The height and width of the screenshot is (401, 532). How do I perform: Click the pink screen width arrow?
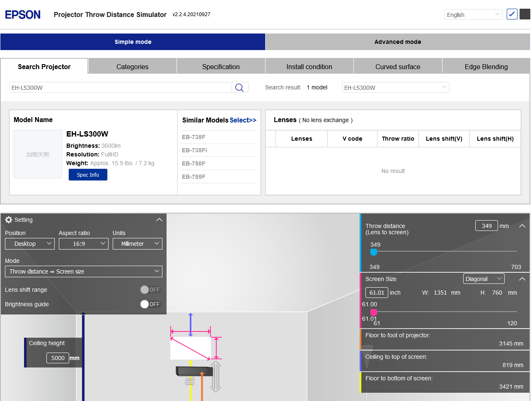coord(191,331)
